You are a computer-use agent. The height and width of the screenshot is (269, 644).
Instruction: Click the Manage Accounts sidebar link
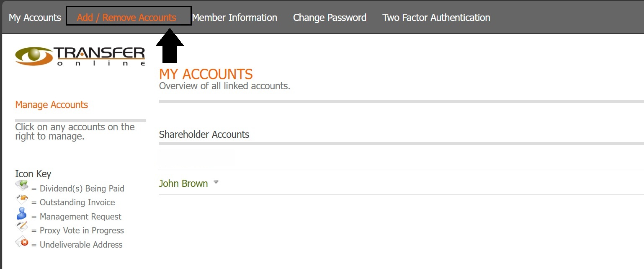(x=52, y=105)
